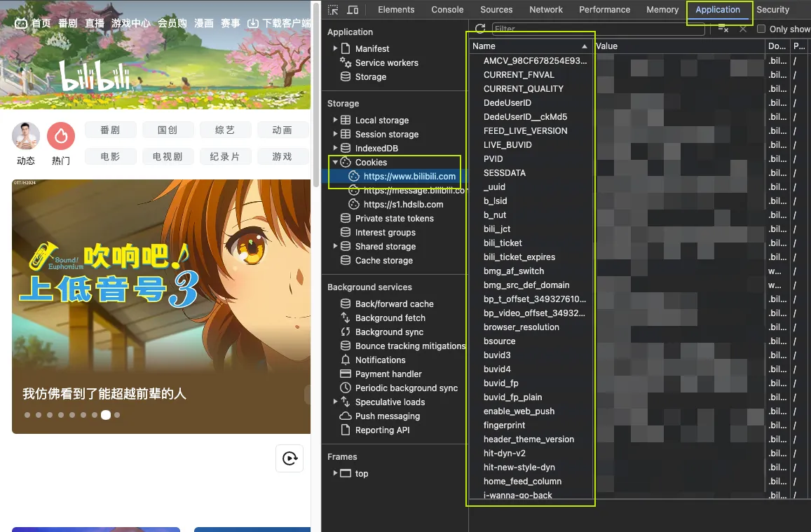Image resolution: width=811 pixels, height=532 pixels.
Task: Open the 直播 link in header
Action: pyautogui.click(x=95, y=23)
